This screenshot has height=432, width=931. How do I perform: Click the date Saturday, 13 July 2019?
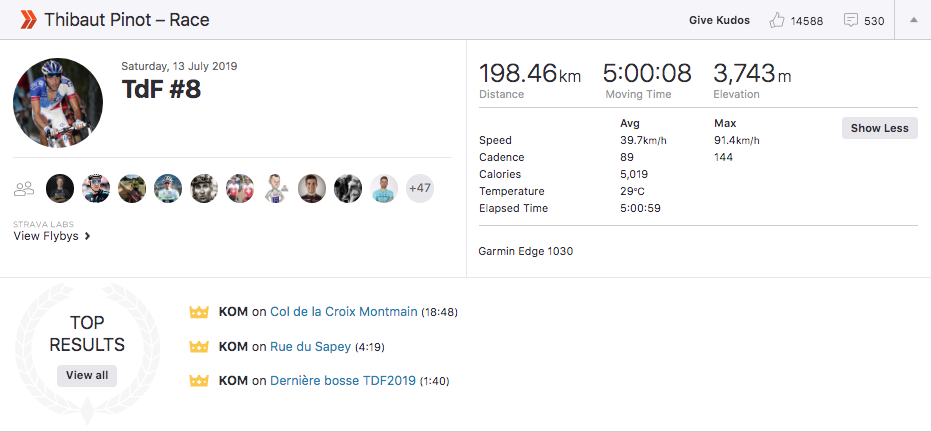[179, 66]
